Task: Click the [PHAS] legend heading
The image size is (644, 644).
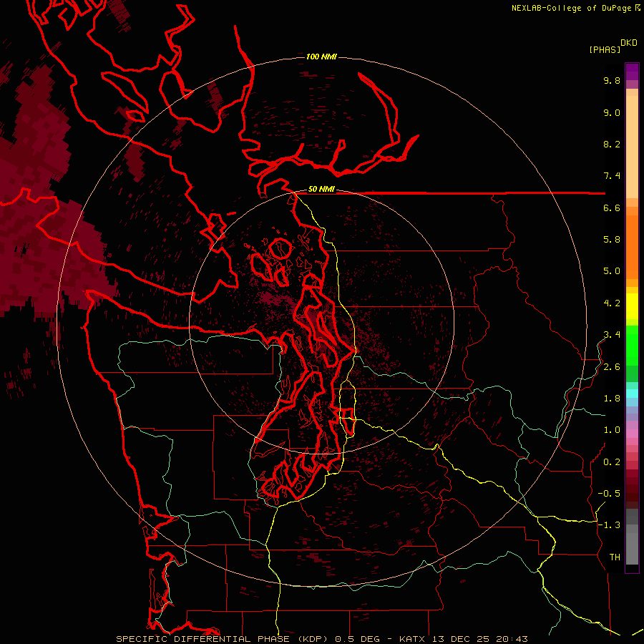Action: click(x=605, y=49)
